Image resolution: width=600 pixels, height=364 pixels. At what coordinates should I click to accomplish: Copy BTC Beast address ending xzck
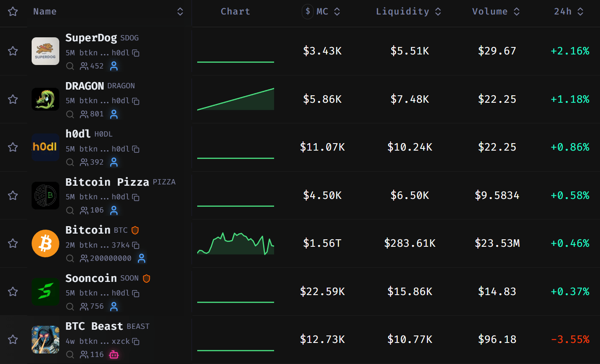tap(136, 342)
